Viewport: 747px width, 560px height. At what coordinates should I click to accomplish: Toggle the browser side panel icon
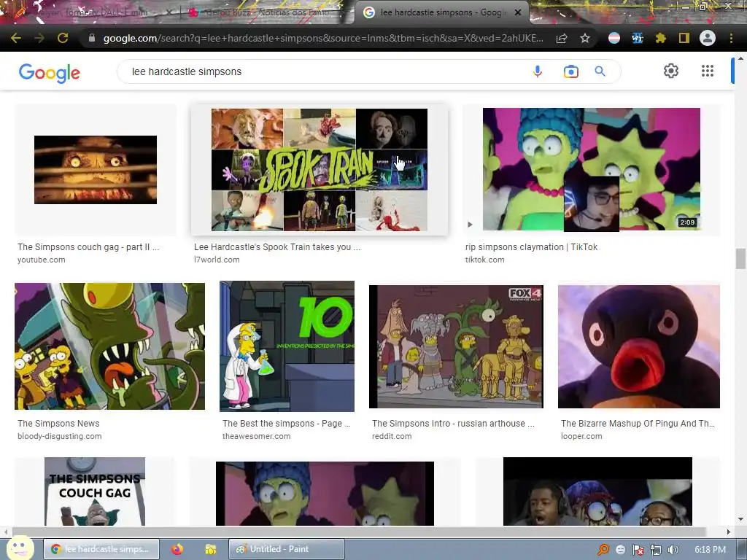pos(684,38)
